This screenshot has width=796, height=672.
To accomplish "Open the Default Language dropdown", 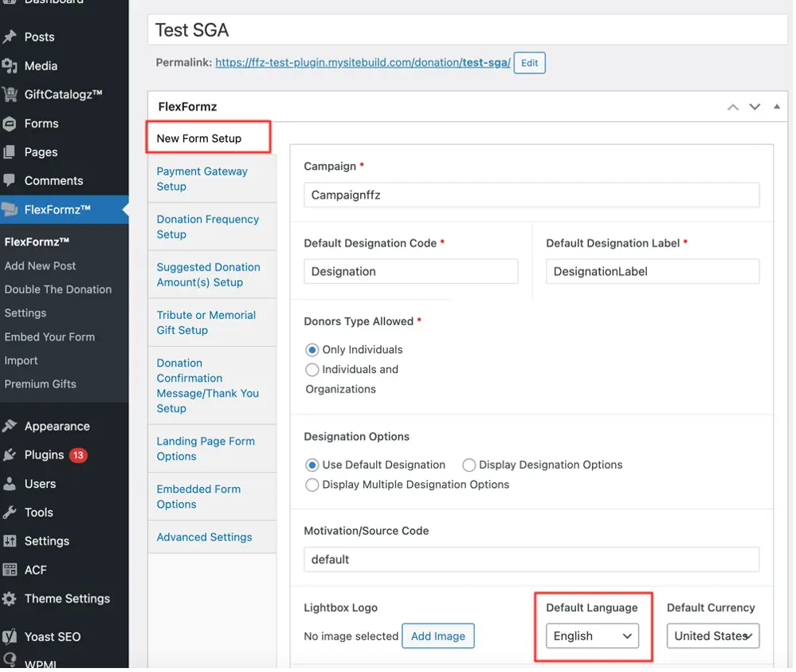I will 592,636.
